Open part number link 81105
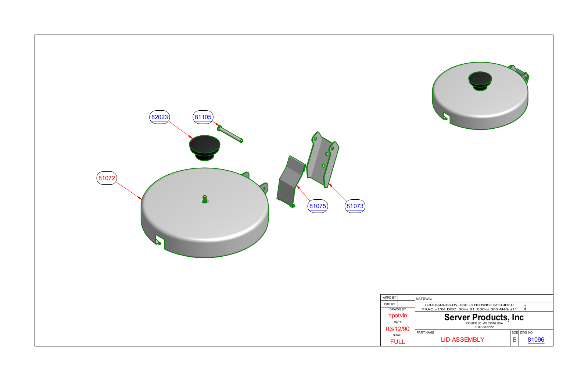Viewport: 588px width, 381px height. tap(203, 117)
